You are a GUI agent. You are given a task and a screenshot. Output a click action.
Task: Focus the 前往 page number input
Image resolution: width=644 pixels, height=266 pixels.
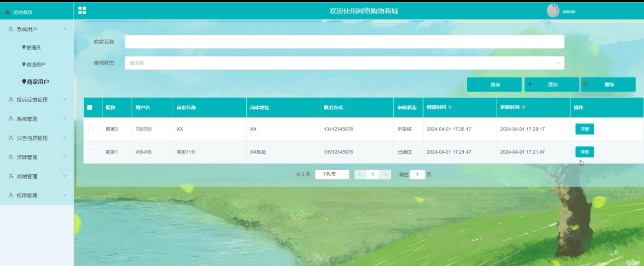[418, 175]
